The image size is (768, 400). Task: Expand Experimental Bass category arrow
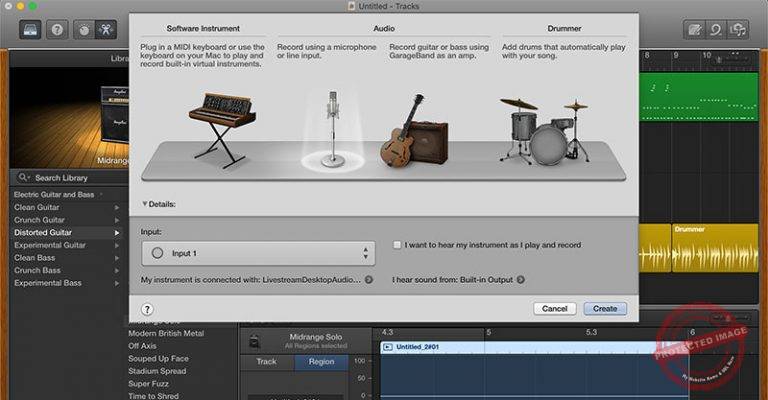[117, 283]
